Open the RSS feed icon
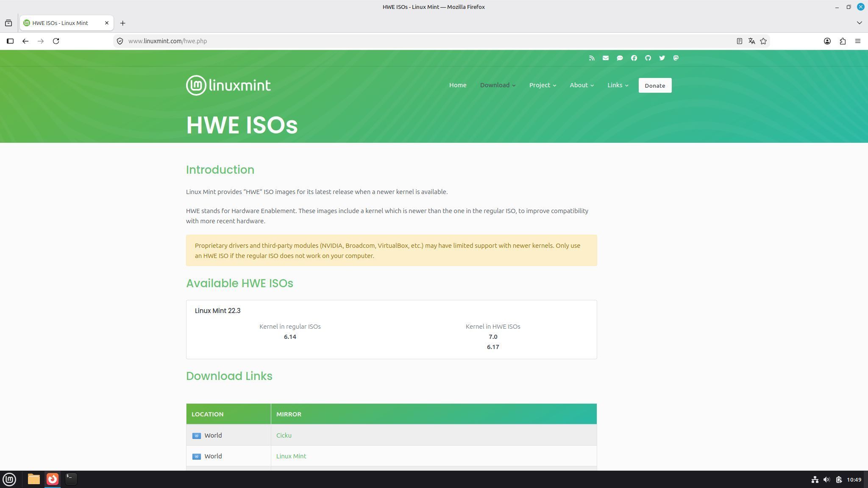 point(592,58)
